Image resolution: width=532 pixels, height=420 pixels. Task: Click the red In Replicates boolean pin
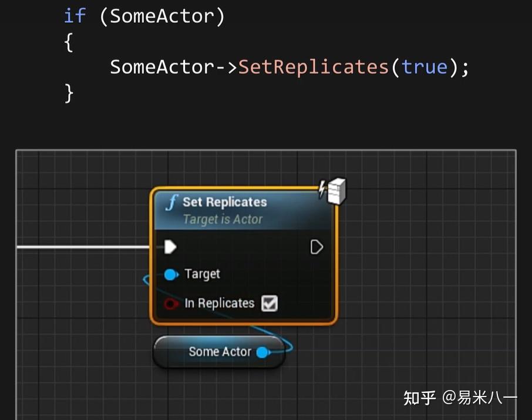click(x=171, y=304)
